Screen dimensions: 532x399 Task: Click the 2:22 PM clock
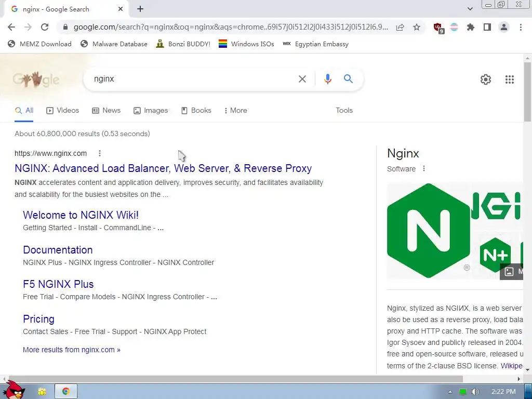(x=503, y=392)
